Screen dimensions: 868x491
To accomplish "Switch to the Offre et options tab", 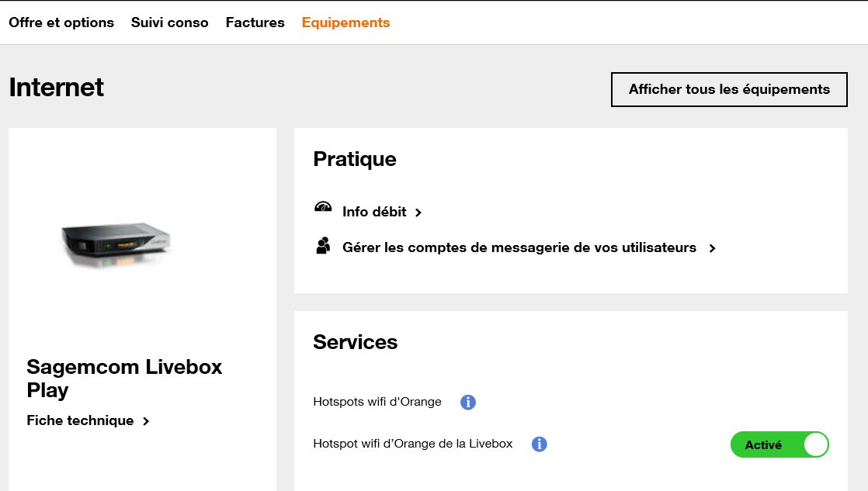I will tap(61, 22).
